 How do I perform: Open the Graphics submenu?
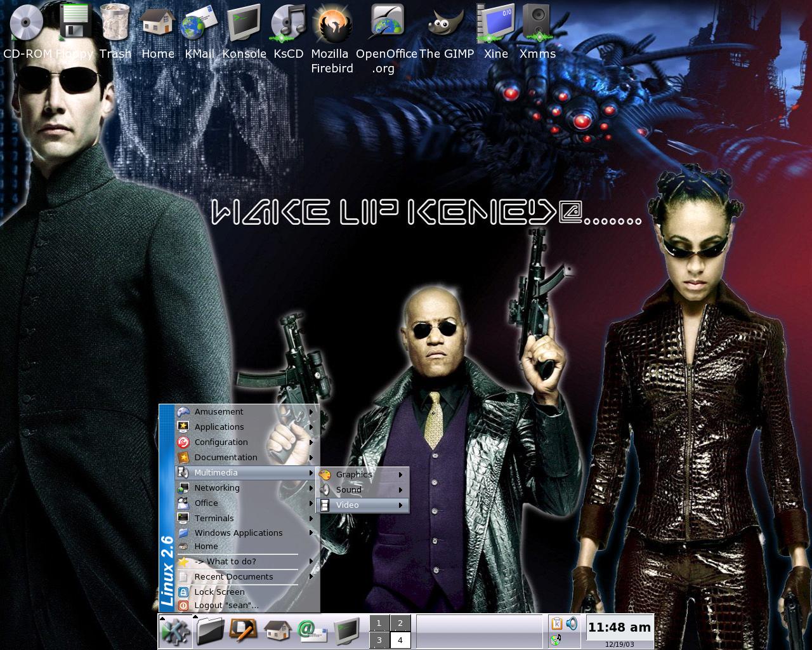click(362, 475)
